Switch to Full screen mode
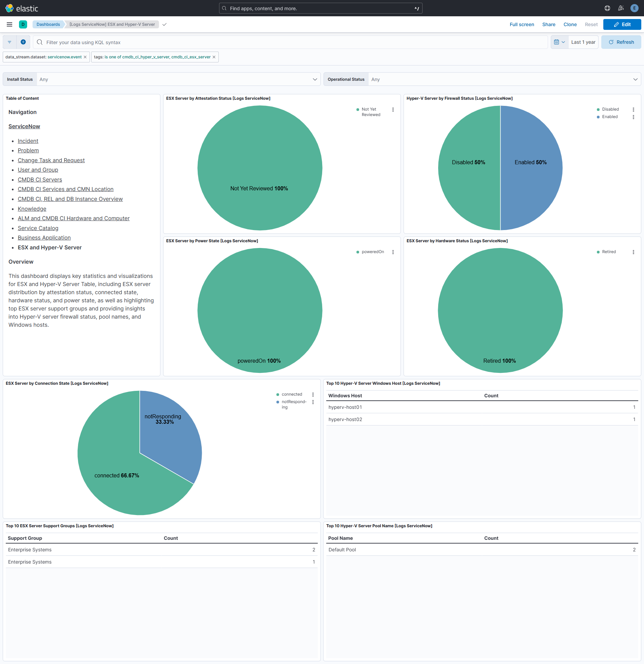Image resolution: width=644 pixels, height=664 pixels. click(x=522, y=24)
